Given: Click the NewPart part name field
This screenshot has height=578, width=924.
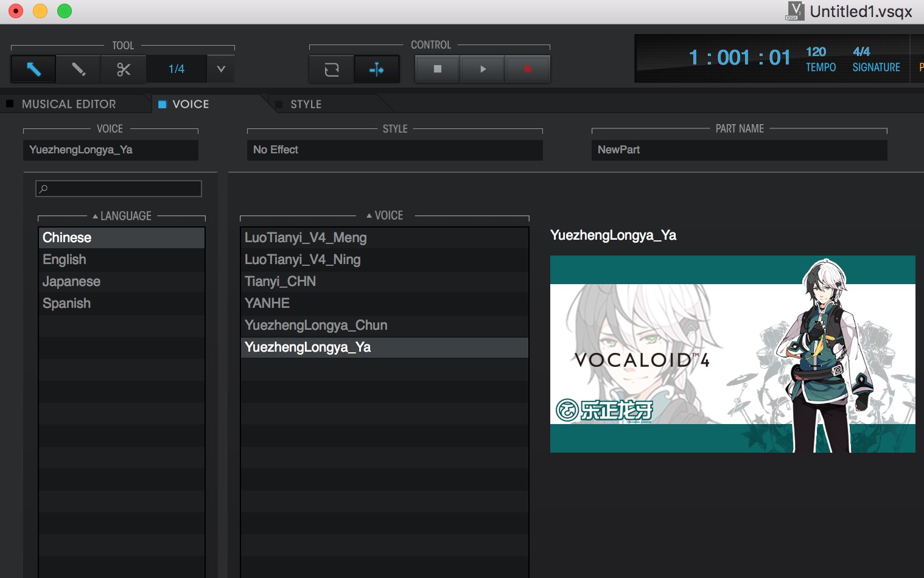Looking at the screenshot, I should tap(739, 150).
